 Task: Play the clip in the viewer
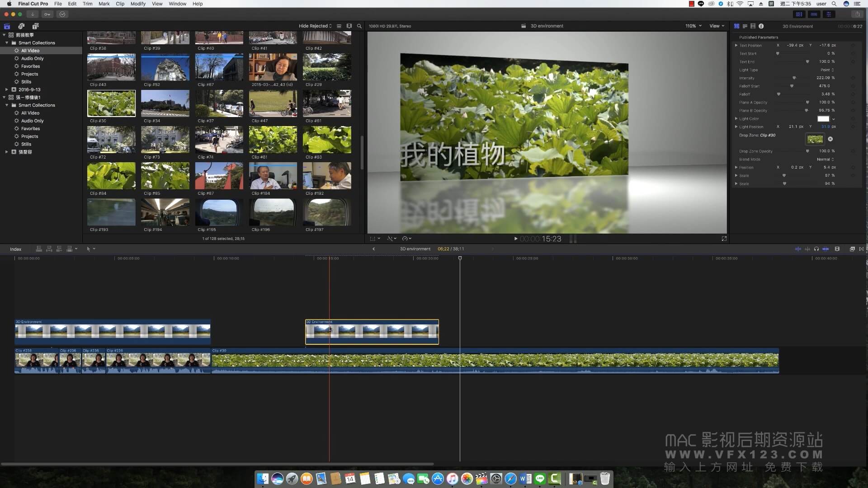(x=515, y=239)
